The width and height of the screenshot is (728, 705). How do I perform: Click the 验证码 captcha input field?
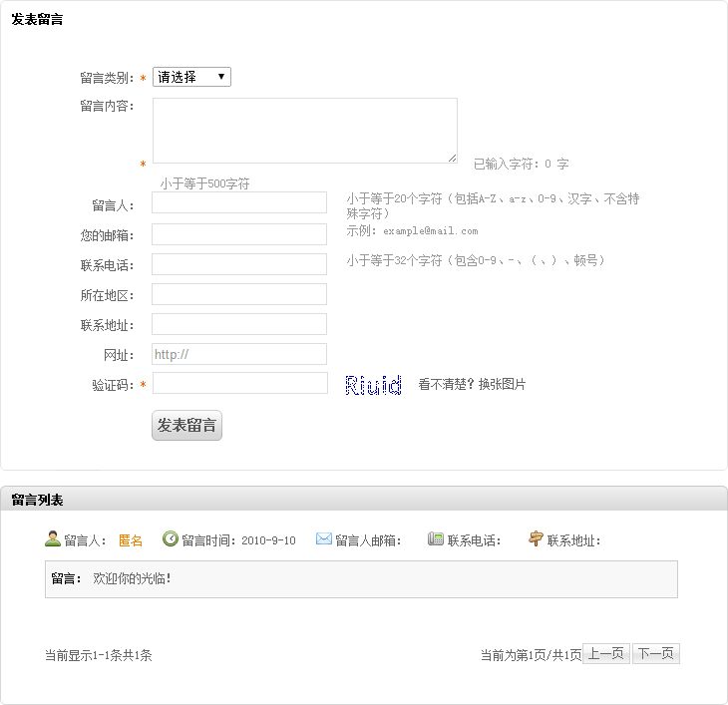(x=239, y=384)
